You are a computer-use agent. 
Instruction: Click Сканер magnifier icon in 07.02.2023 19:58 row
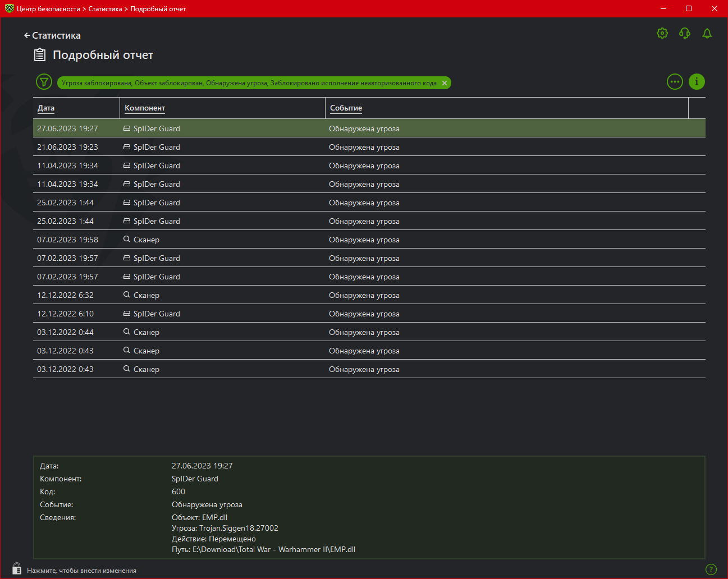pyautogui.click(x=127, y=239)
